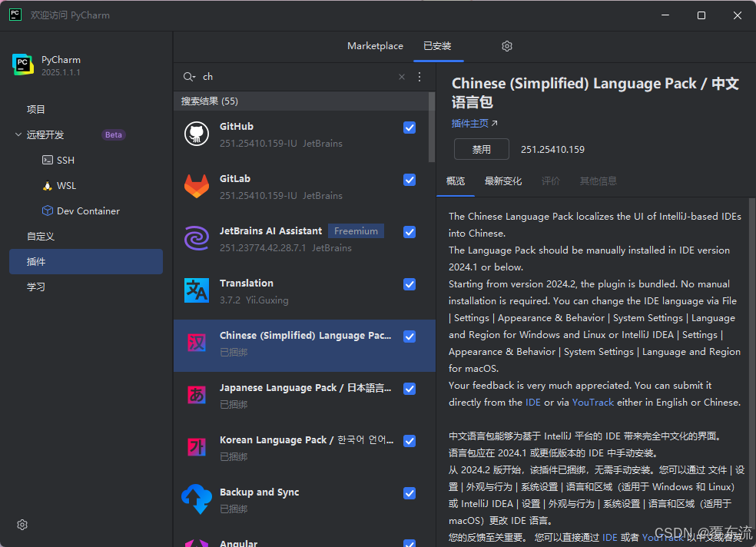Click the PyCharm logo in the sidebar
Viewport: 756px width, 547px height.
23,65
